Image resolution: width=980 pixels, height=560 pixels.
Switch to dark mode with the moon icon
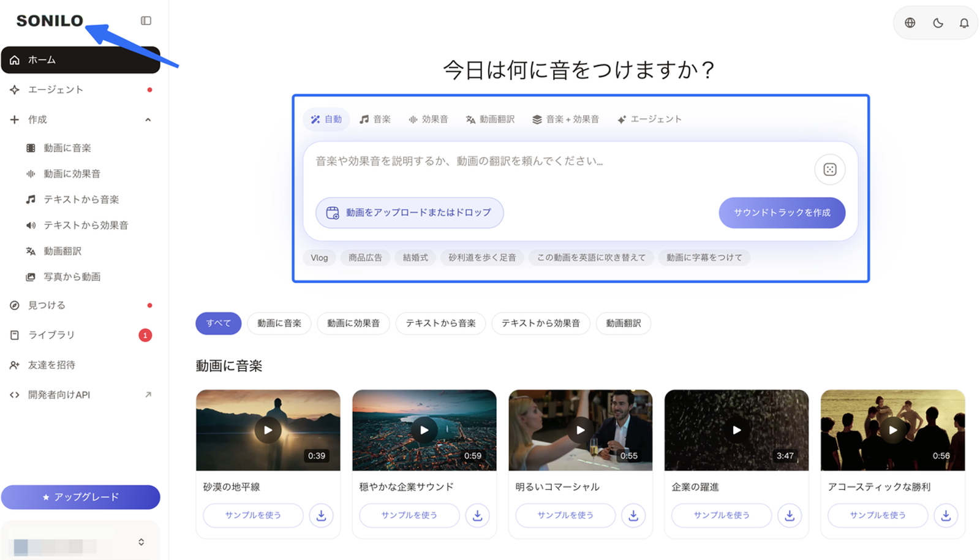938,23
